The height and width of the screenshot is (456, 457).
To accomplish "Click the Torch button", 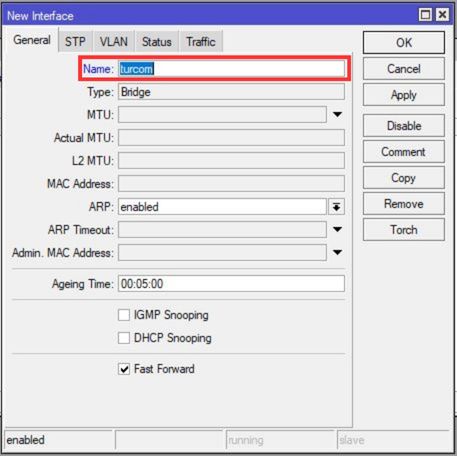I will [404, 230].
